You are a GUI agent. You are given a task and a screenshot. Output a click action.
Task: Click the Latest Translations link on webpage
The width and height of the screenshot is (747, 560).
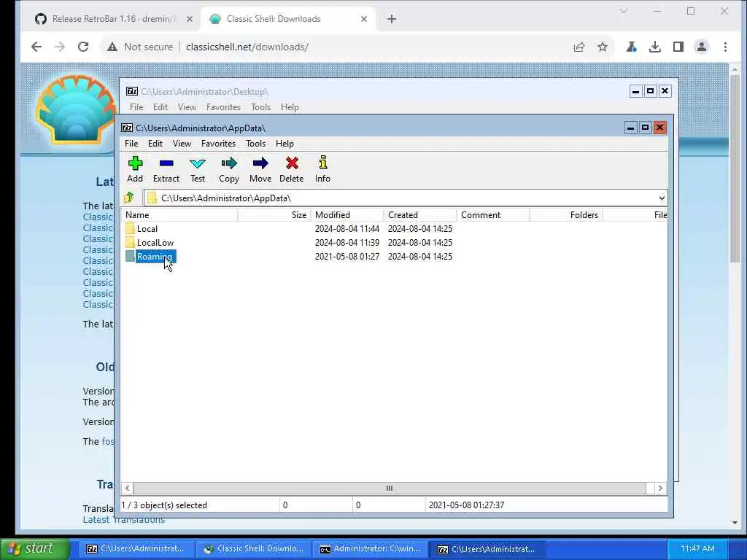pos(124,519)
